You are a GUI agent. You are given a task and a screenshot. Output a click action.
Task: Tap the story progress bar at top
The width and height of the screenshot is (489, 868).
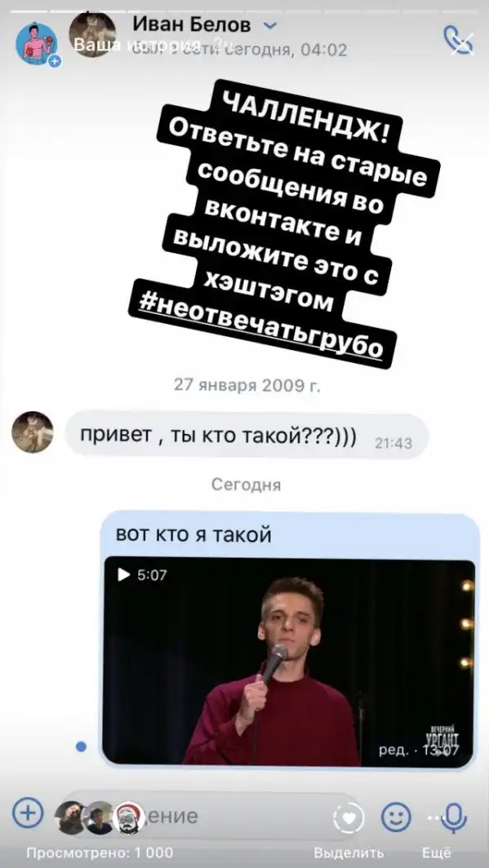point(244,11)
